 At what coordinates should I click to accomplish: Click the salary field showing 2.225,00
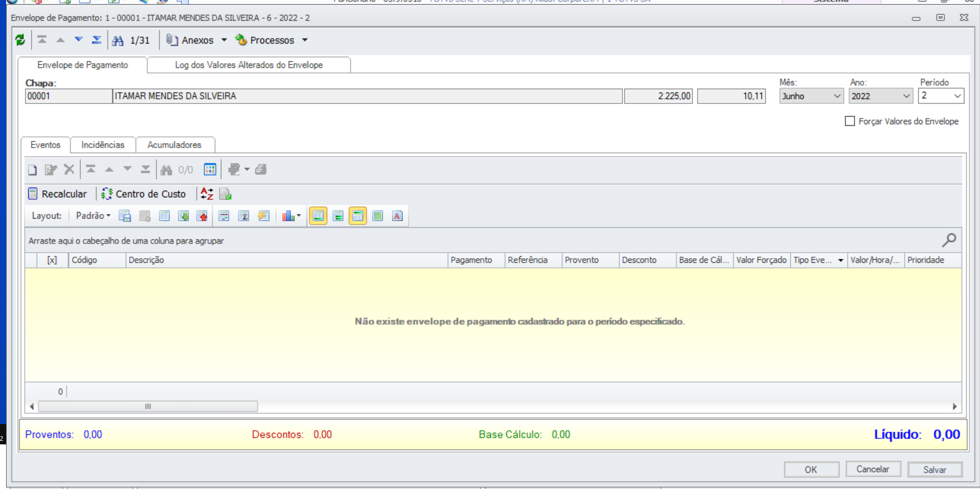(658, 96)
